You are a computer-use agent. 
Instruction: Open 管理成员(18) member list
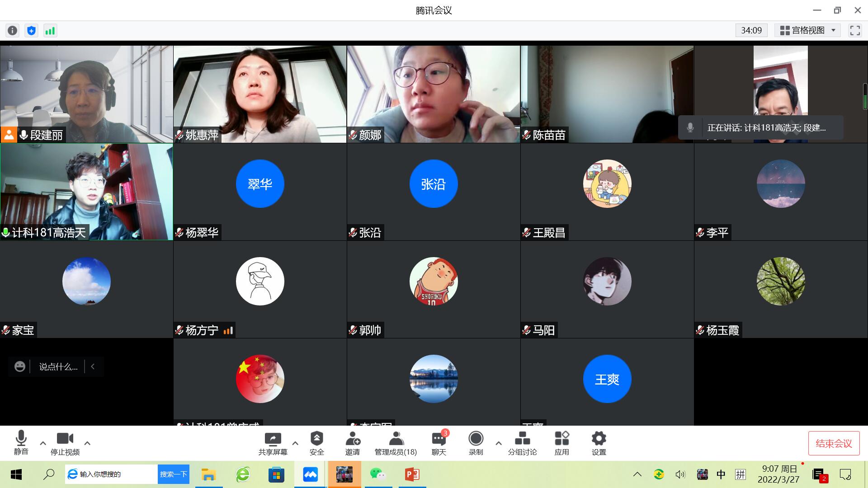pyautogui.click(x=396, y=443)
